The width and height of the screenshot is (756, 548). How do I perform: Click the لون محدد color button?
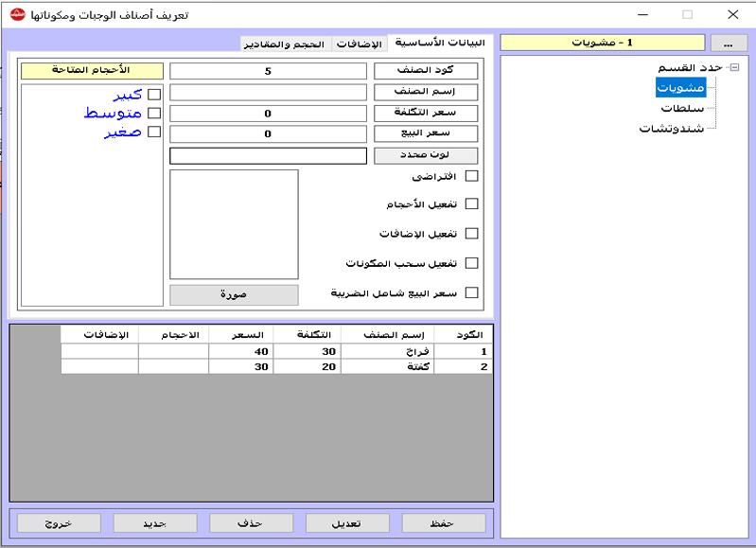[426, 155]
